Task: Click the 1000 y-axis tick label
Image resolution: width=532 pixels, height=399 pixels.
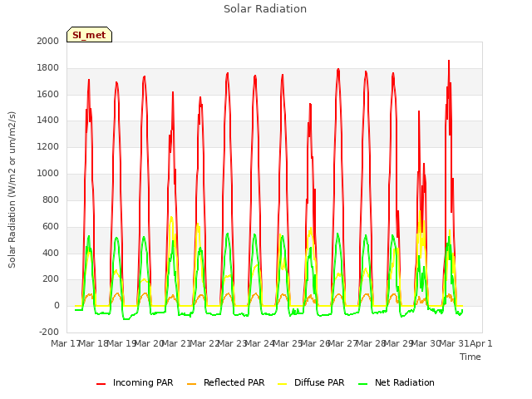Action: point(48,174)
